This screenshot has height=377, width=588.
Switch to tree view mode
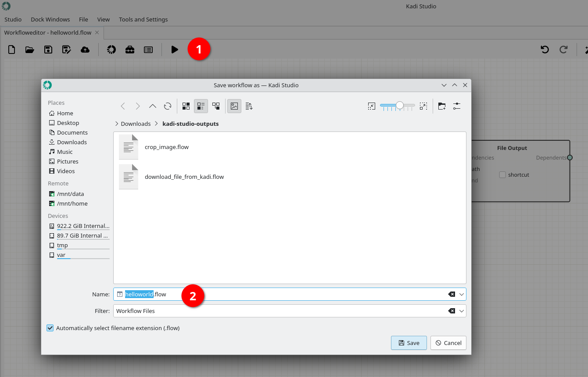[x=216, y=106]
